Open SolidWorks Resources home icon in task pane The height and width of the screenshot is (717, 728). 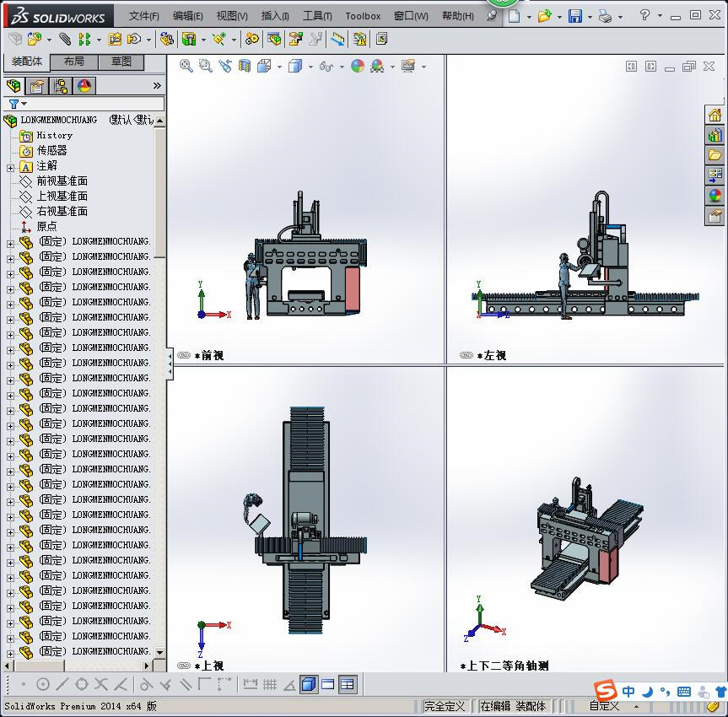(715, 115)
